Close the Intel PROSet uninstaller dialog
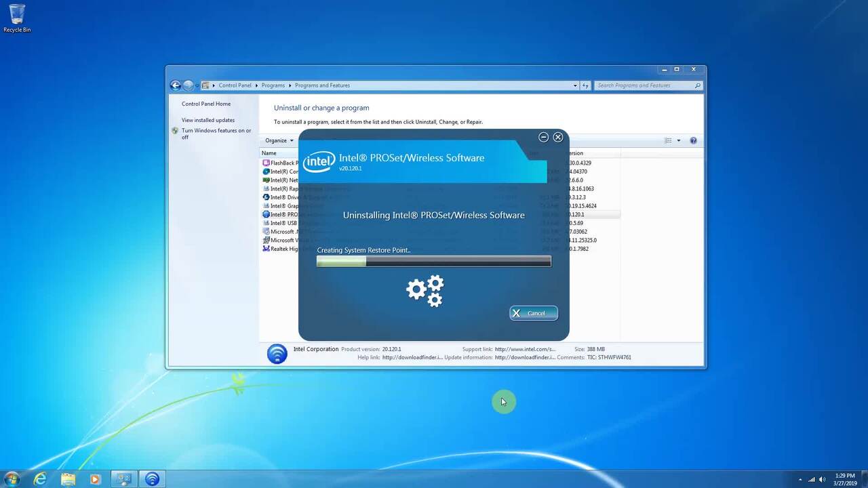Viewport: 868px width, 488px height. (558, 137)
